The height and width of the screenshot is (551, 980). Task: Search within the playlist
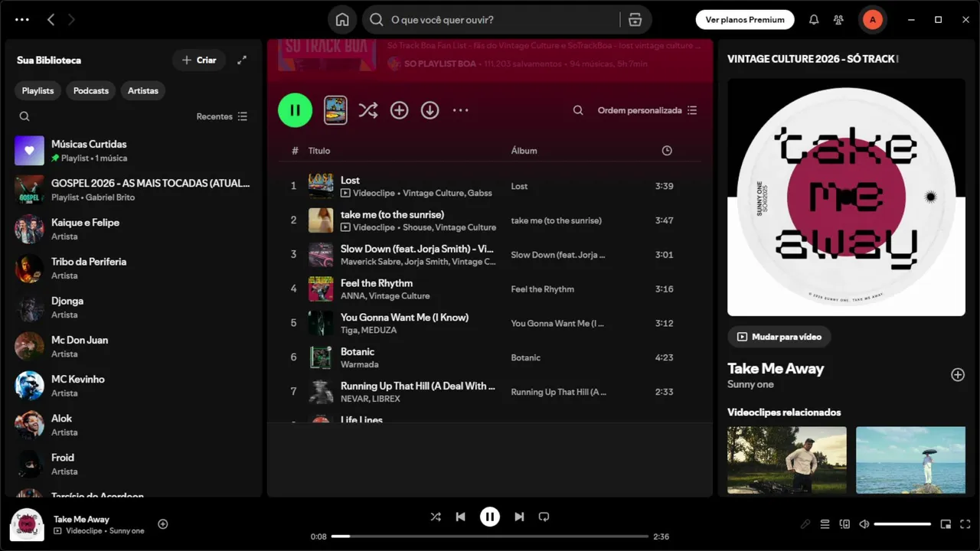point(578,110)
